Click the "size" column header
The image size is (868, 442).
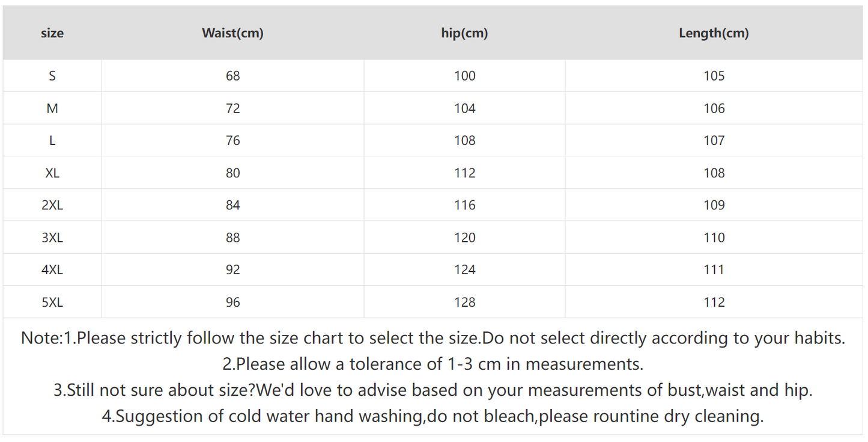[52, 34]
